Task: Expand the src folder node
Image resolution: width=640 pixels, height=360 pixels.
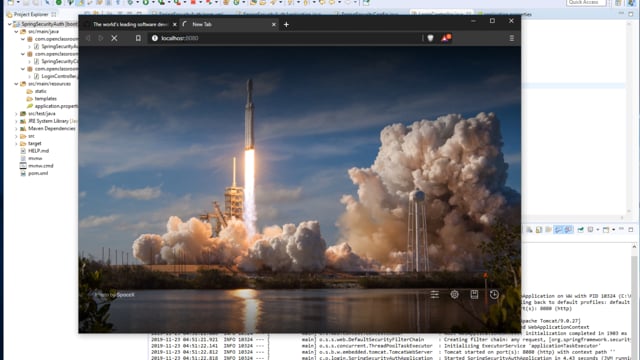Action: pos(16,136)
